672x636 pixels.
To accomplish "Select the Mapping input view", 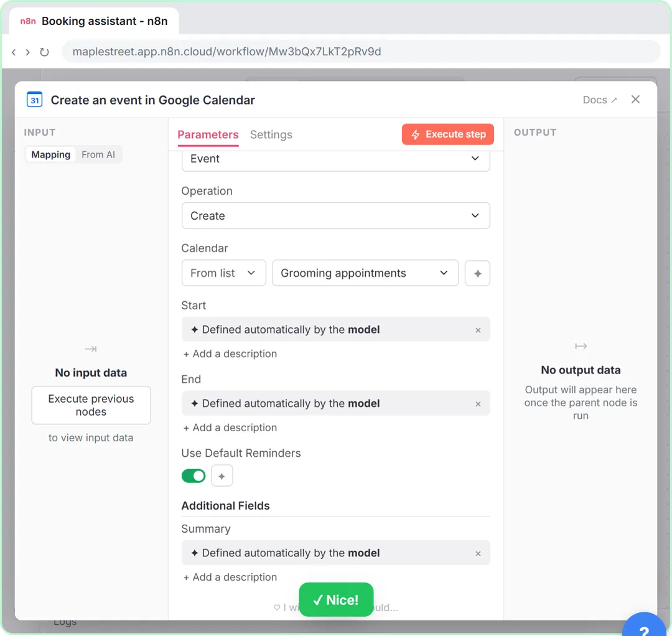I will [x=50, y=154].
